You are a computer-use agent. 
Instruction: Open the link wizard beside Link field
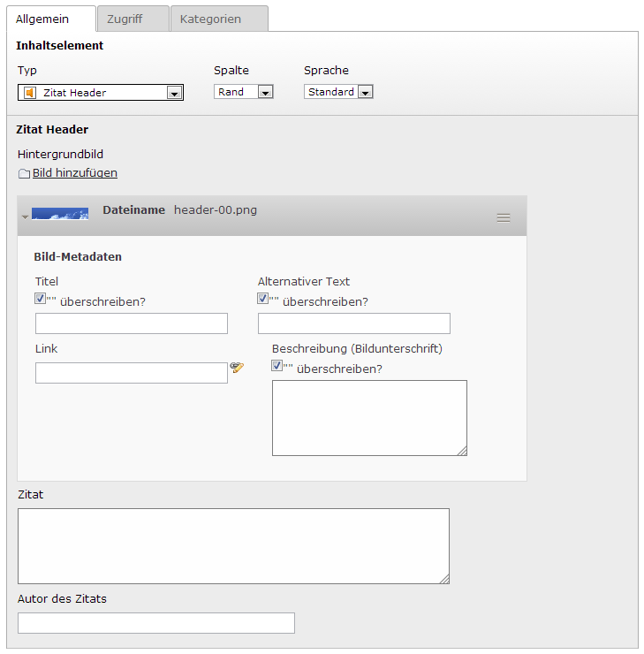tap(237, 368)
